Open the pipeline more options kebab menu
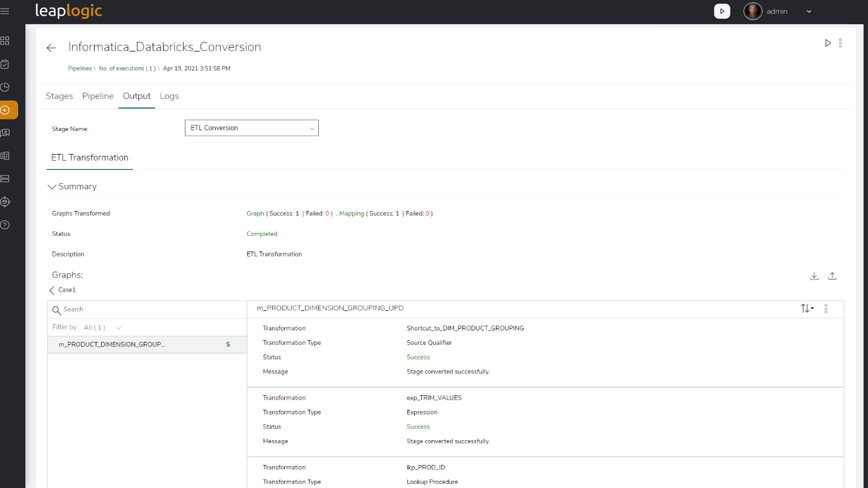Image resolution: width=868 pixels, height=488 pixels. click(x=840, y=43)
